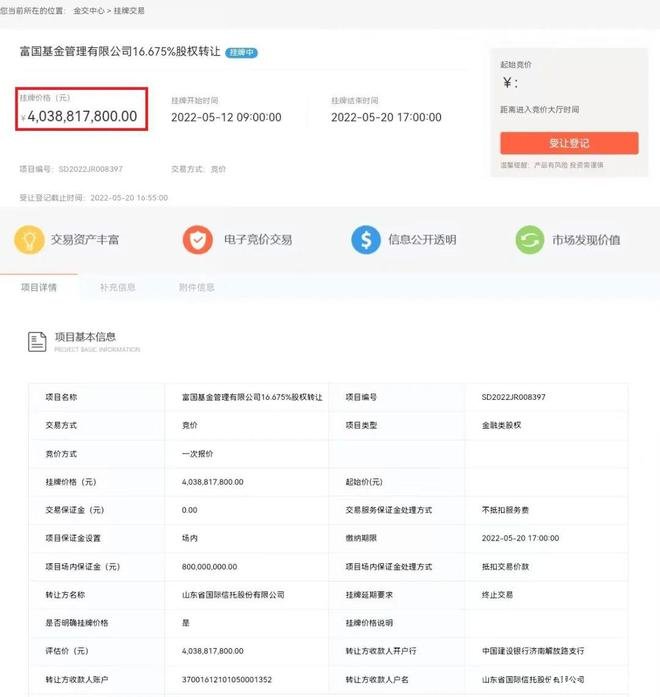Click the orange 受让登记 button
The width and height of the screenshot is (660, 697).
coord(569,143)
